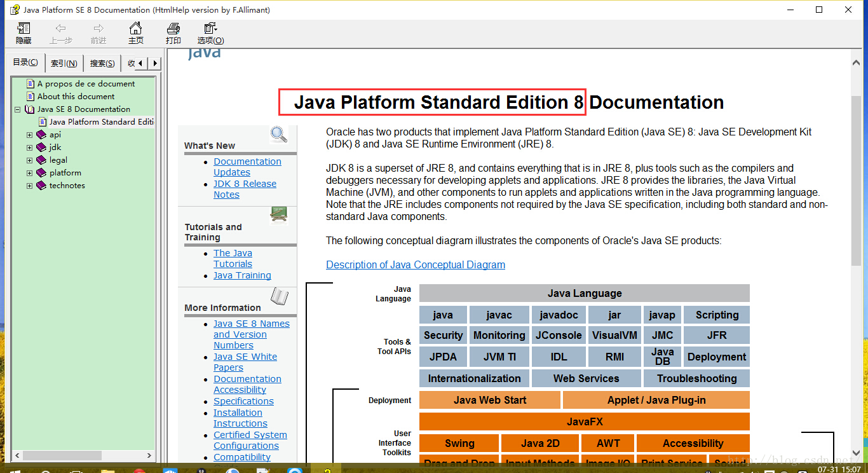Expand the legal tree node
The width and height of the screenshot is (868, 473).
[29, 160]
